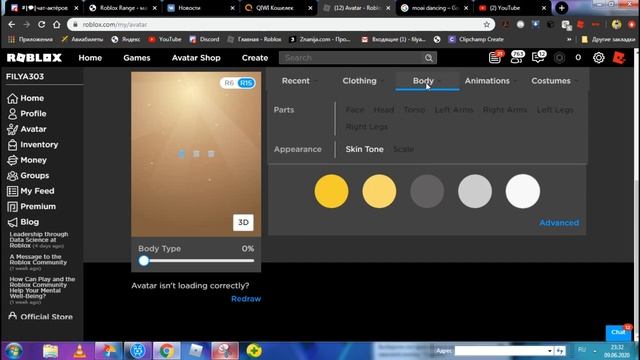Screen dimensions: 640x360
Task: Open the Chat button
Action: pos(618,332)
